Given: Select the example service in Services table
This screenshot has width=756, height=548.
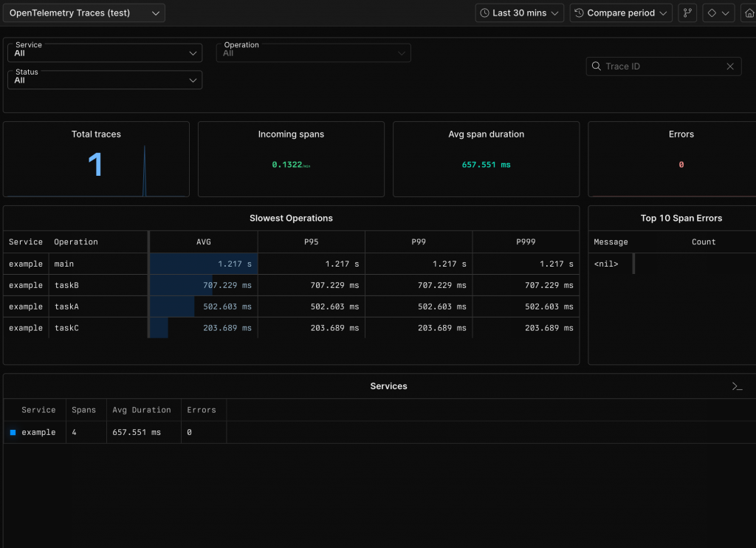Looking at the screenshot, I should click(x=38, y=432).
